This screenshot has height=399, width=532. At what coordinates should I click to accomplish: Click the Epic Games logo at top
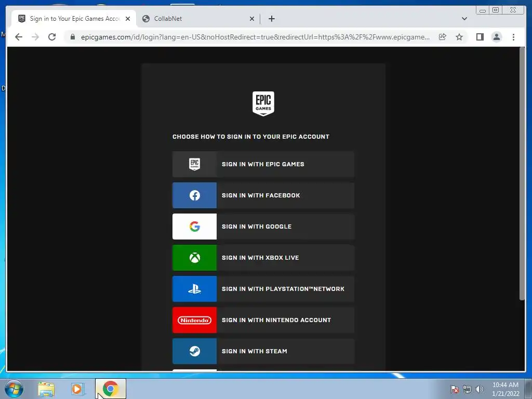pyautogui.click(x=263, y=103)
